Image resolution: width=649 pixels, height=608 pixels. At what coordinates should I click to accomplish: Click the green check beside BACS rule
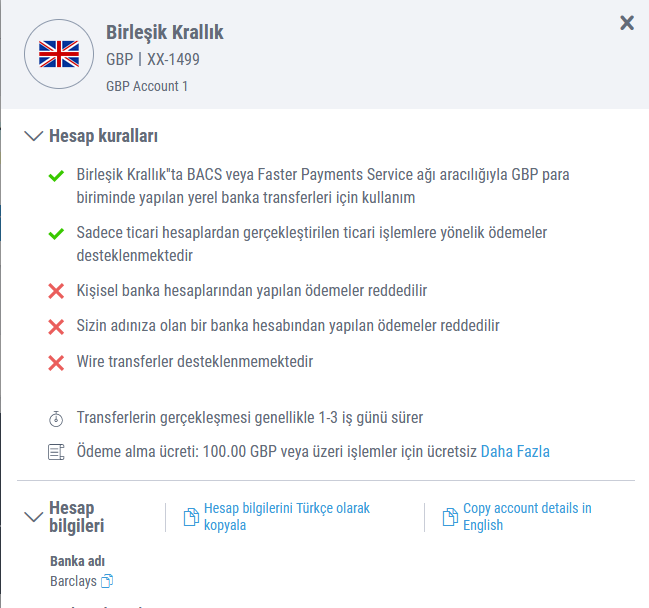pyautogui.click(x=56, y=175)
